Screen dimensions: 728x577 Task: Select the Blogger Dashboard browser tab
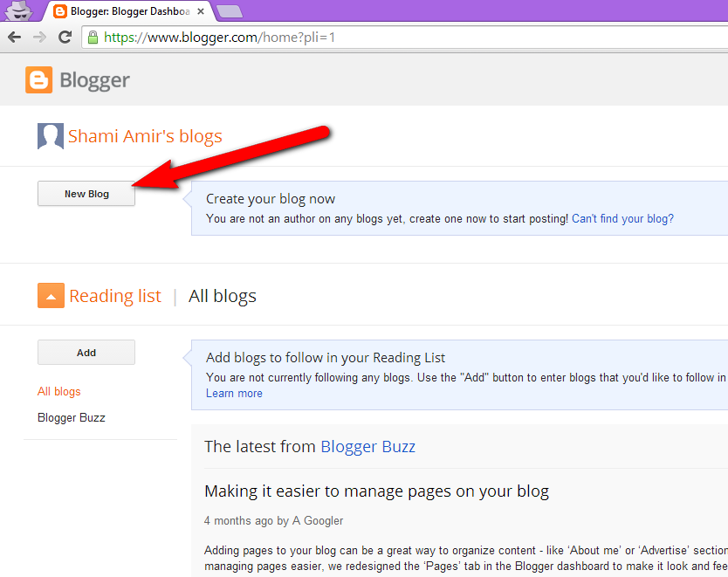click(129, 11)
